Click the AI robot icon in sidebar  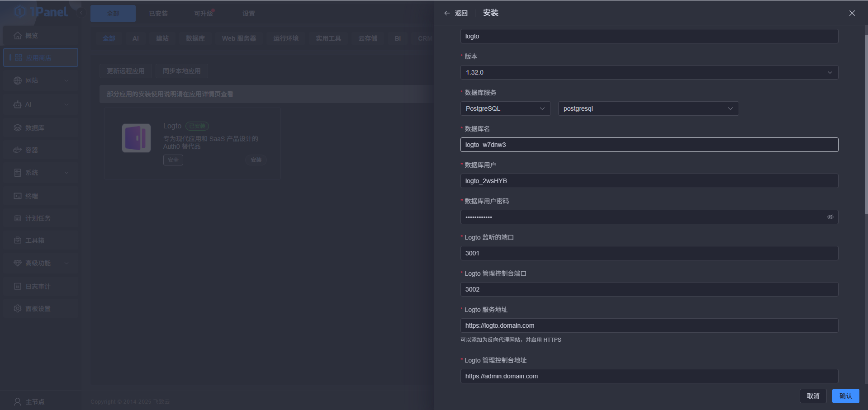tap(18, 104)
